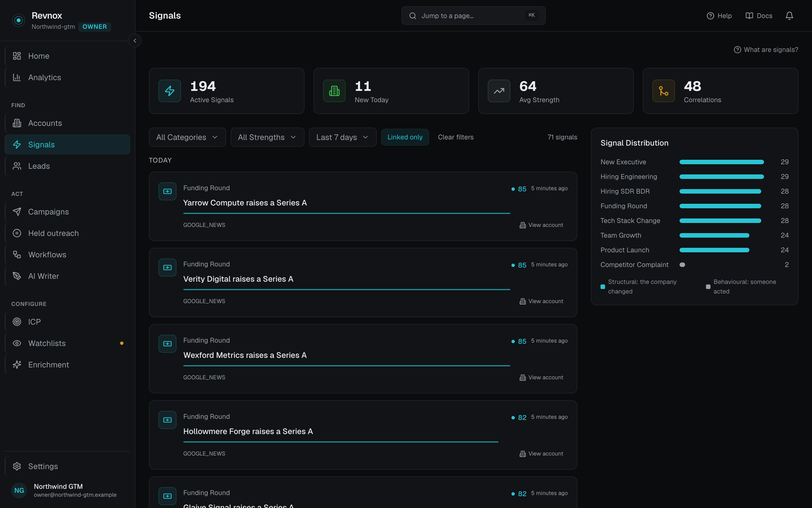Image resolution: width=812 pixels, height=508 pixels.
Task: Click the Funding Round distribution row label
Action: [624, 206]
